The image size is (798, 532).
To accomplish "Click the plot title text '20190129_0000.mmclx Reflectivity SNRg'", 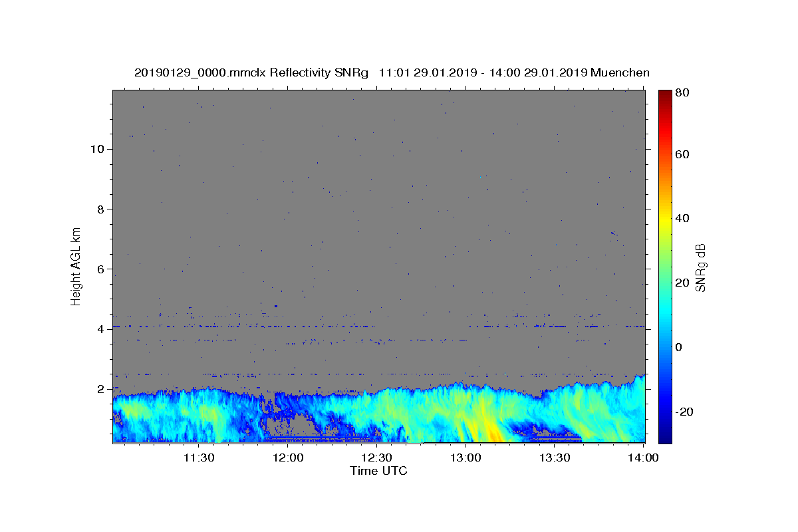I will (251, 72).
